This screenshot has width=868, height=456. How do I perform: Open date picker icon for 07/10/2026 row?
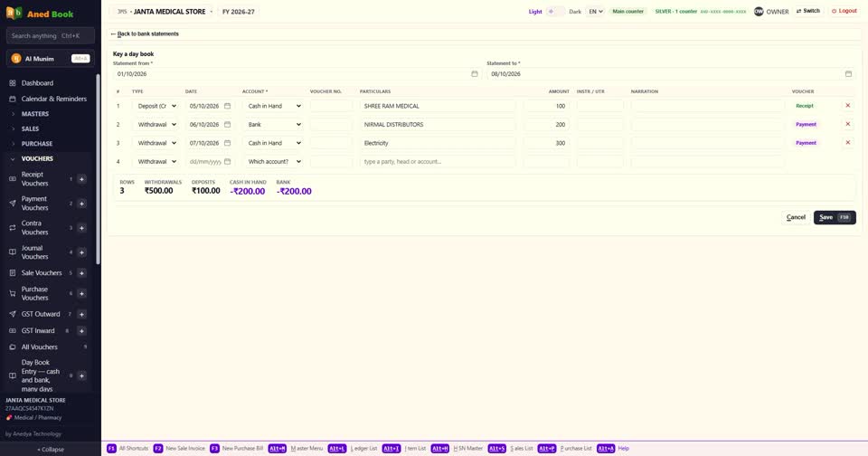[227, 143]
